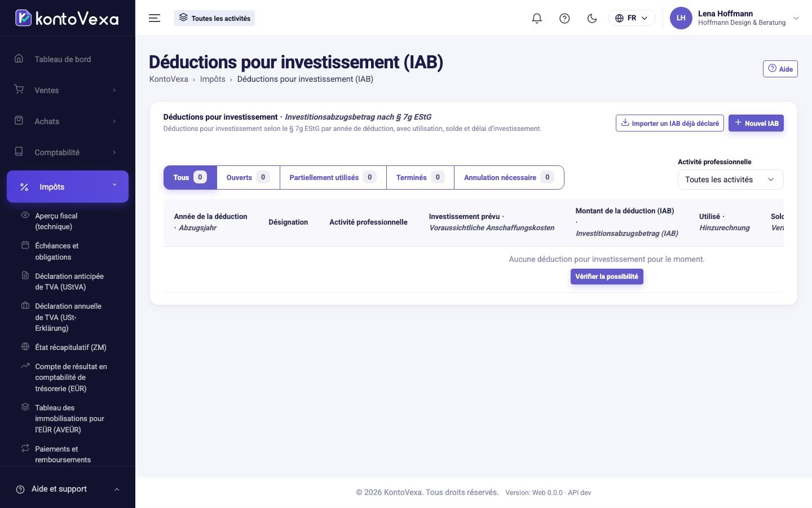Click the Aide button near title
Viewport: 812px width, 508px height.
[780, 69]
